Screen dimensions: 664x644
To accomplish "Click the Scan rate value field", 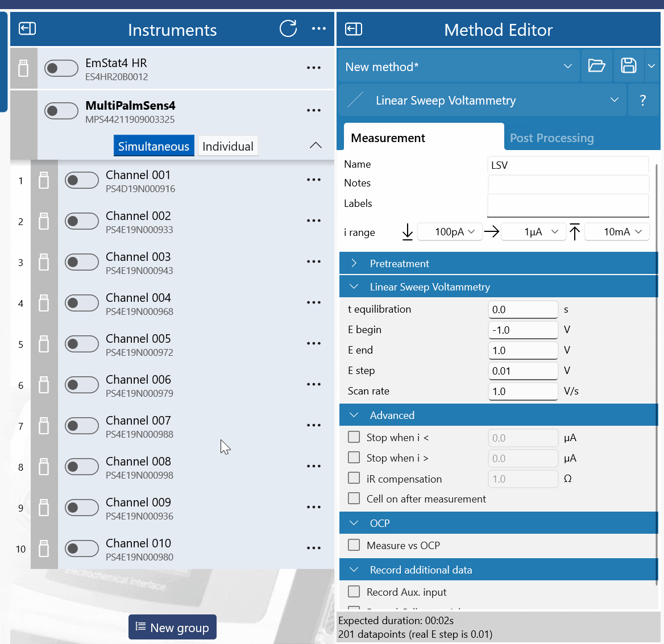I will 523,391.
